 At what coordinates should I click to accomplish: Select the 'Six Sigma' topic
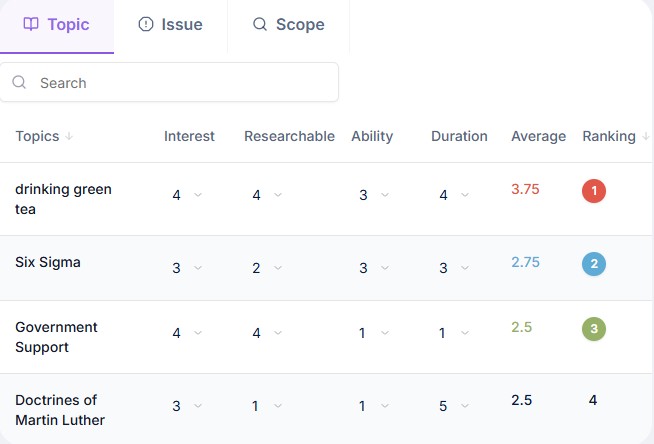pos(48,262)
